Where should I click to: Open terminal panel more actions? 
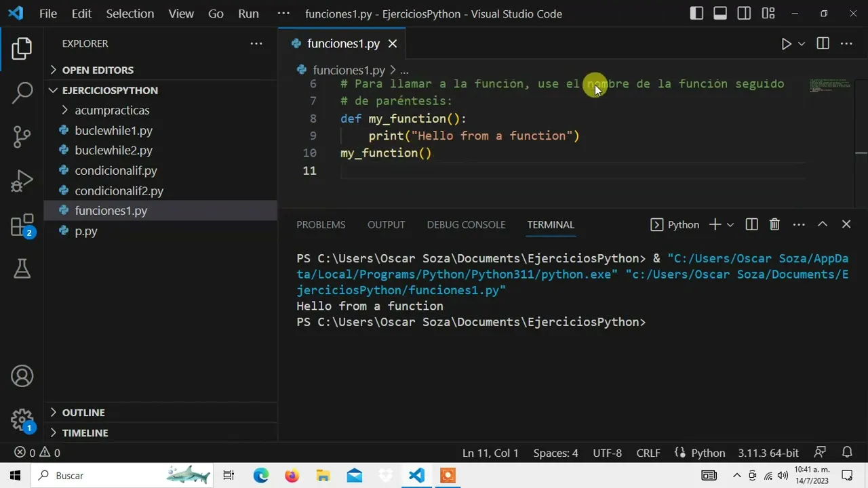(x=799, y=224)
